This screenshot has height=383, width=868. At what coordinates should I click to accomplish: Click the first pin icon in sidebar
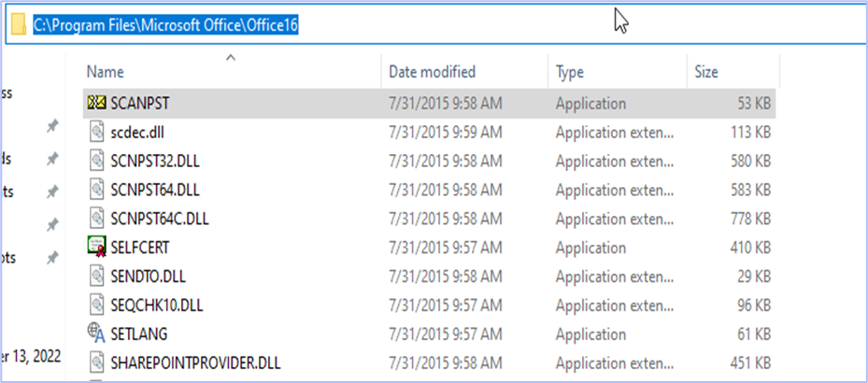[x=52, y=127]
